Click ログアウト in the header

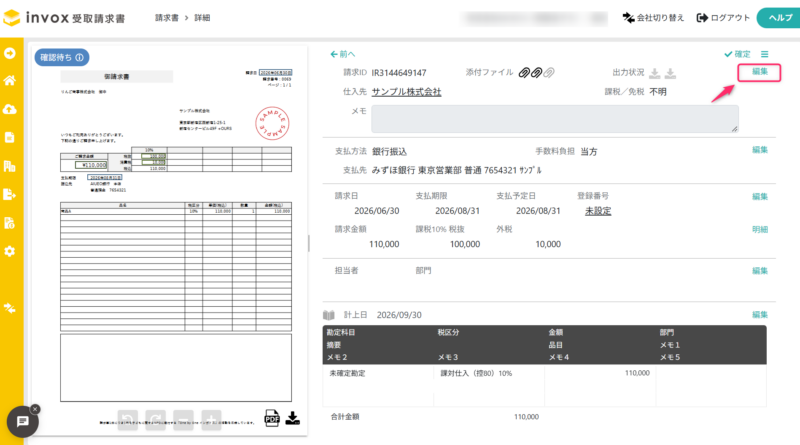pyautogui.click(x=723, y=18)
